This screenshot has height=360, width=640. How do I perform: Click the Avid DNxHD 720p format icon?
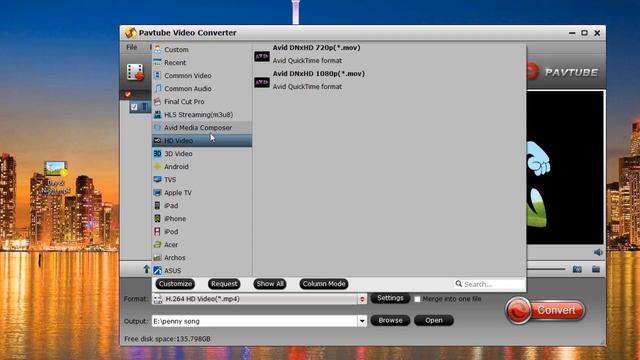pos(262,56)
